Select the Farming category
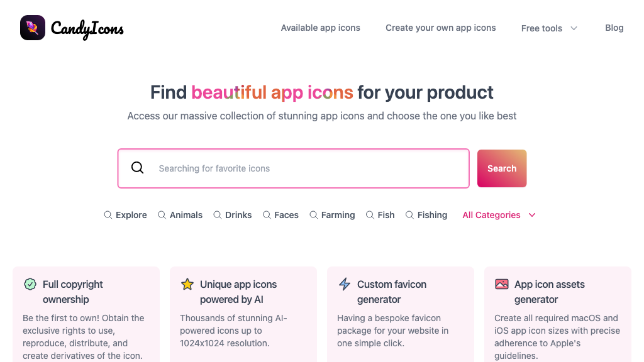Image resolution: width=644 pixels, height=362 pixels. pyautogui.click(x=338, y=215)
